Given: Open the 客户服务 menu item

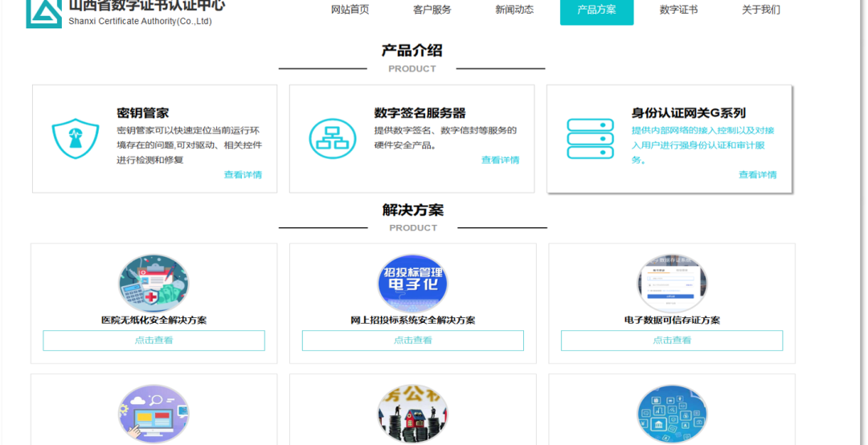Looking at the screenshot, I should pyautogui.click(x=432, y=10).
